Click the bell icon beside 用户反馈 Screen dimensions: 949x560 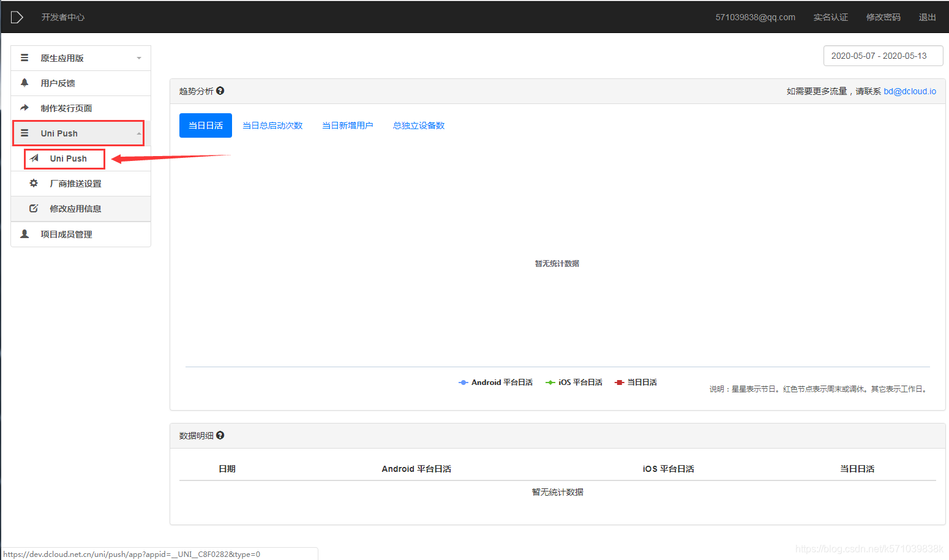(24, 83)
